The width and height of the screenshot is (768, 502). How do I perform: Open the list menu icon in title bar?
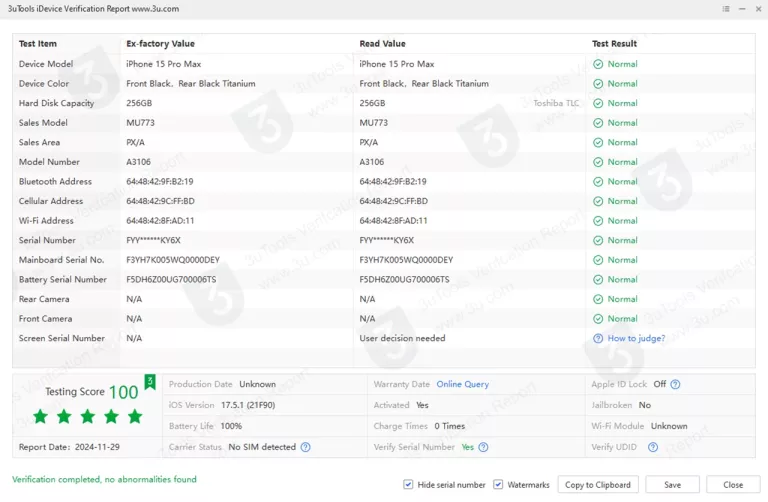tap(725, 8)
